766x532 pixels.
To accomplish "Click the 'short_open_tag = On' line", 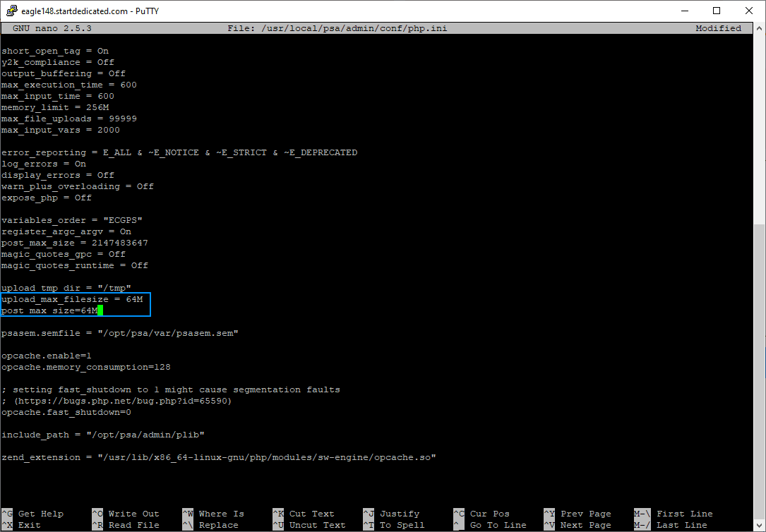I will 55,51.
